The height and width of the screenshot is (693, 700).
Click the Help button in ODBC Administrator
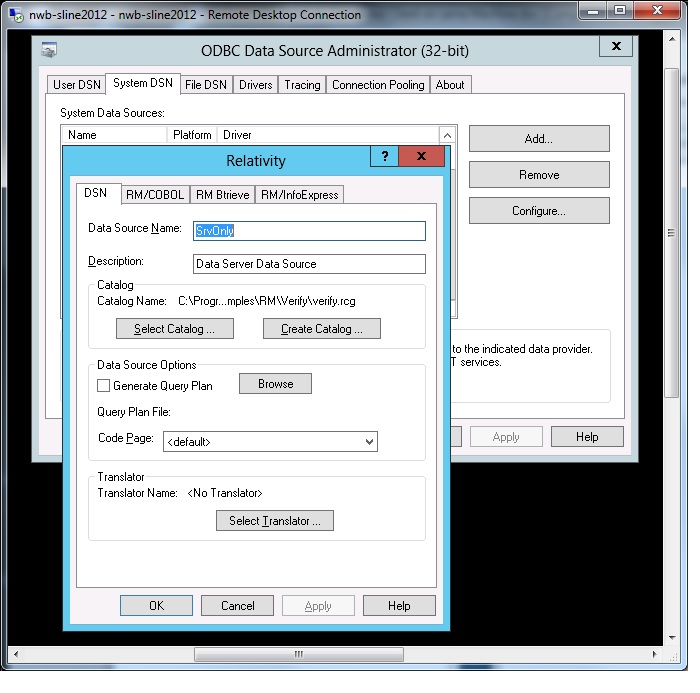(x=587, y=436)
